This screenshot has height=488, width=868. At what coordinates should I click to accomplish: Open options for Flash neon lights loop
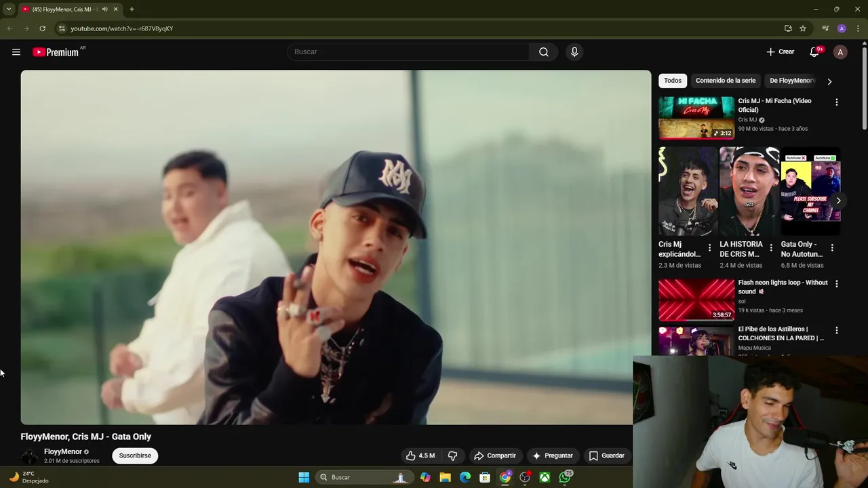coord(836,284)
